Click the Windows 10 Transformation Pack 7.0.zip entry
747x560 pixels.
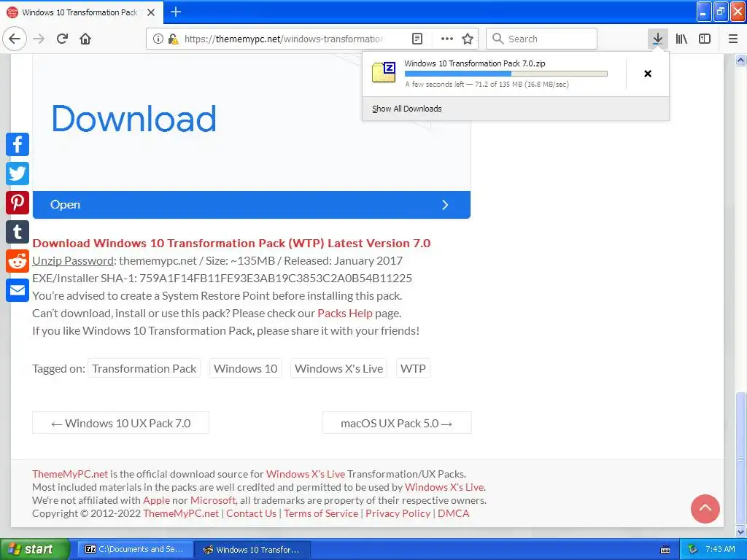tap(494, 74)
